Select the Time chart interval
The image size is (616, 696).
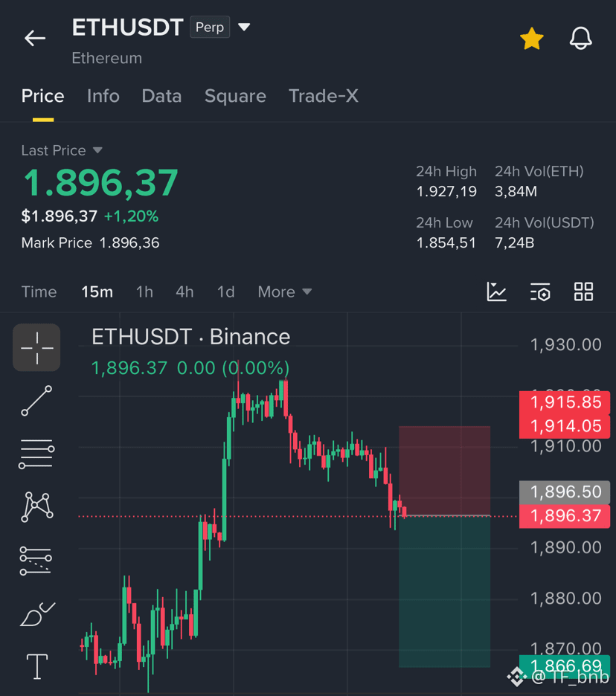click(x=39, y=292)
